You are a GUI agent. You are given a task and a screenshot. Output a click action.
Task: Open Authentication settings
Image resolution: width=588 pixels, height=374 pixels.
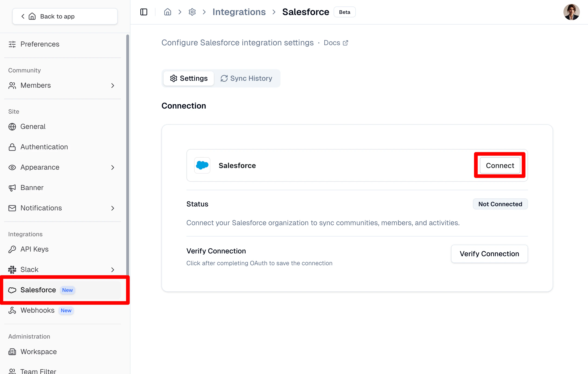coord(63,147)
